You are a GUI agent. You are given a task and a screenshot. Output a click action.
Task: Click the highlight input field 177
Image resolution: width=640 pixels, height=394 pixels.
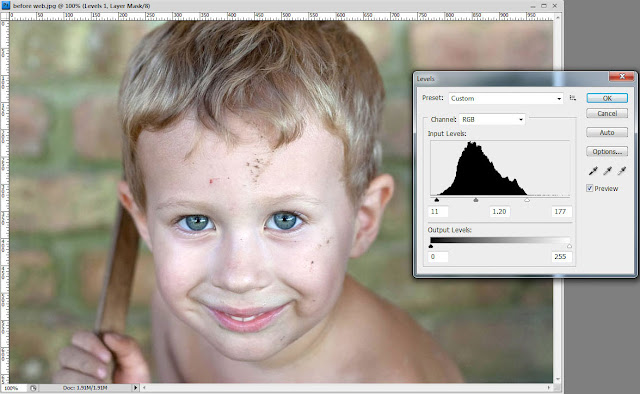pyautogui.click(x=561, y=211)
